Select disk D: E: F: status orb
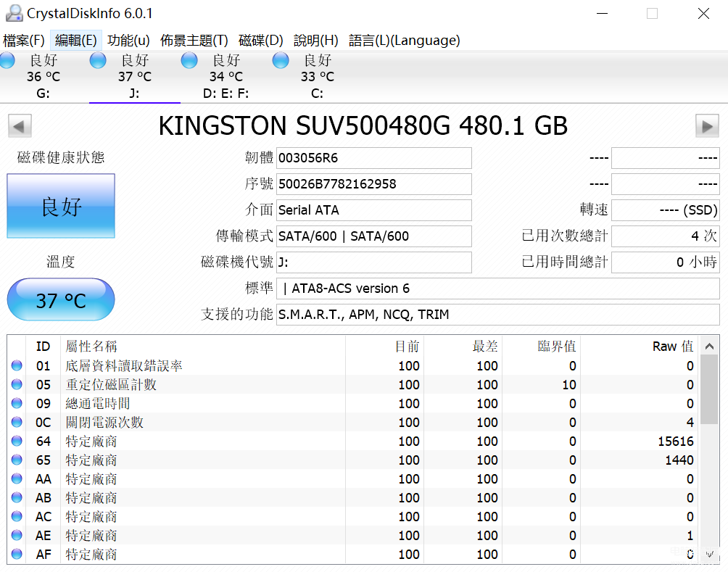 click(x=189, y=60)
